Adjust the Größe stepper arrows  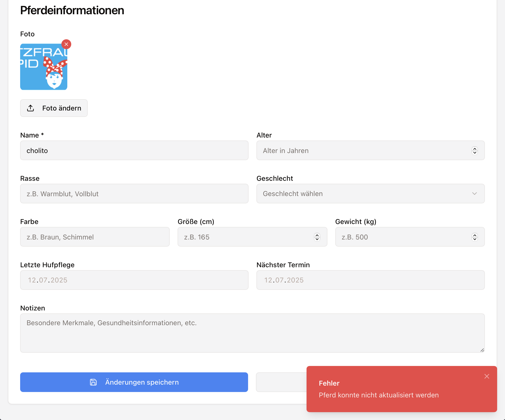[x=317, y=237]
